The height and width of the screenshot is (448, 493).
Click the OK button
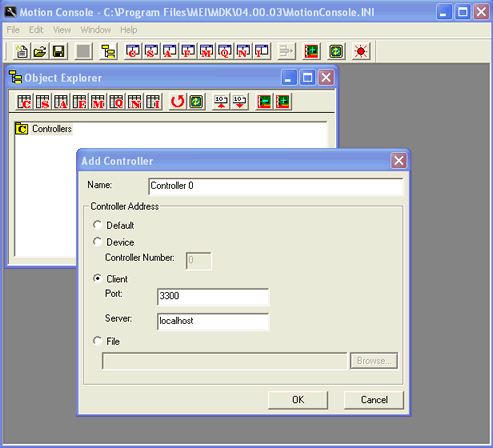pyautogui.click(x=298, y=400)
